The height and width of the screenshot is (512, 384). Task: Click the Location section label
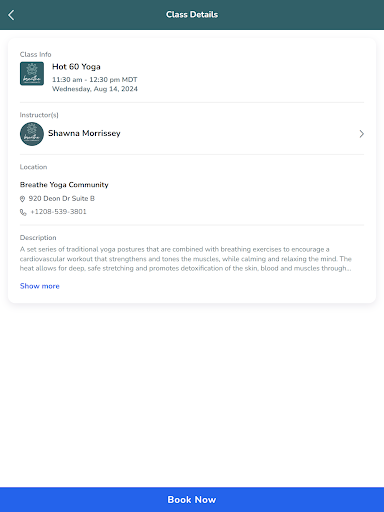[x=33, y=167]
